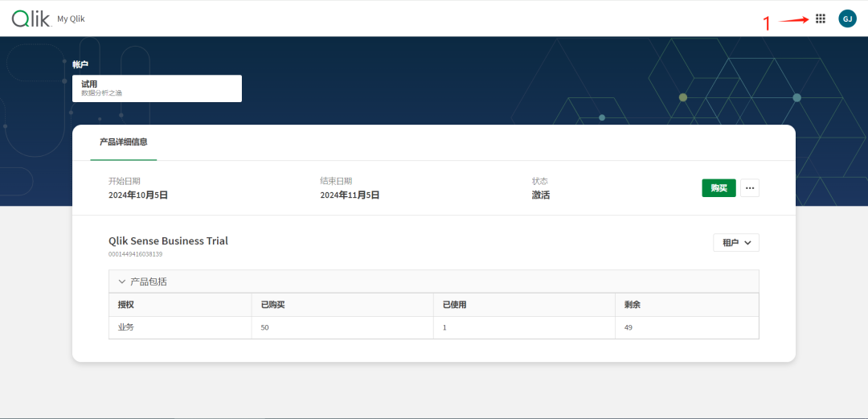This screenshot has height=419, width=868.
Task: Select the 业务 row cell
Action: click(181, 327)
